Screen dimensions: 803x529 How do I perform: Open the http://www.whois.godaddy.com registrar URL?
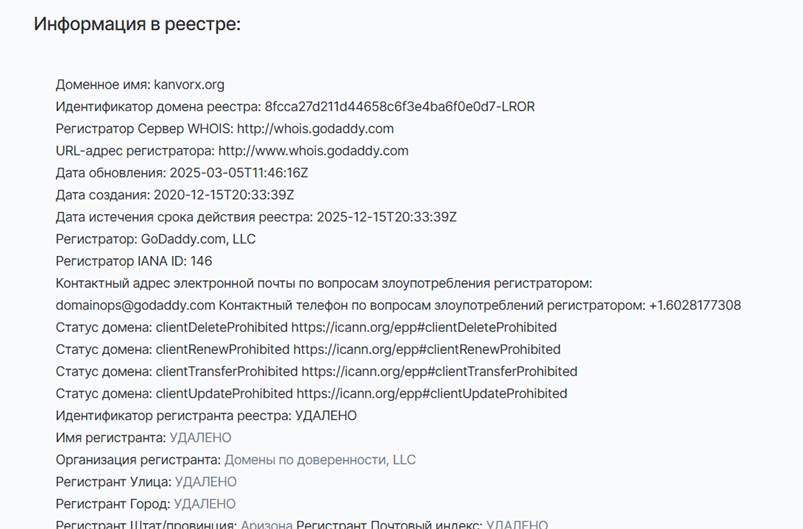point(313,151)
